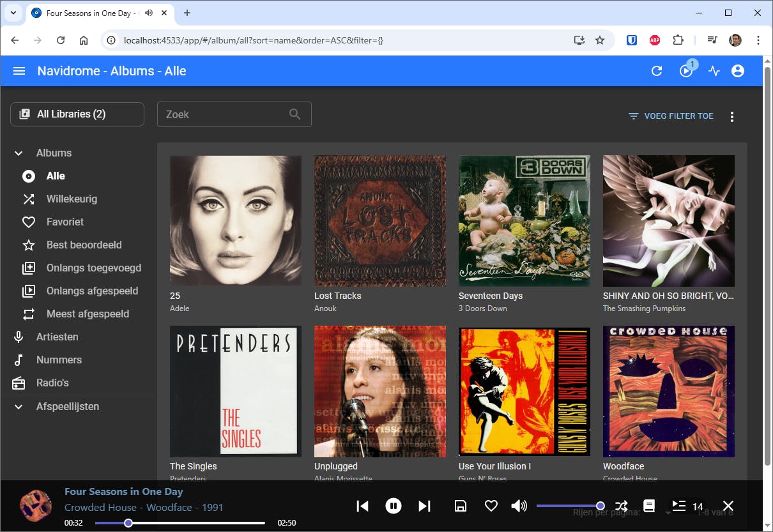Open the hamburger navigation menu
Viewport: 773px width, 532px height.
click(19, 71)
